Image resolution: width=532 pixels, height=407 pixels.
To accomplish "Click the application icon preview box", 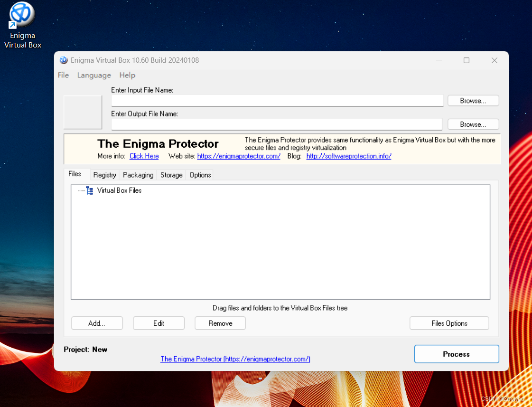I will (x=83, y=112).
